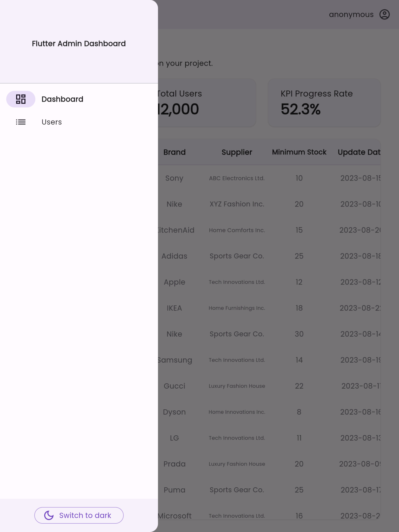This screenshot has width=399, height=532.
Task: Click the Dashboard grid icon in drawer
Action: (x=21, y=99)
